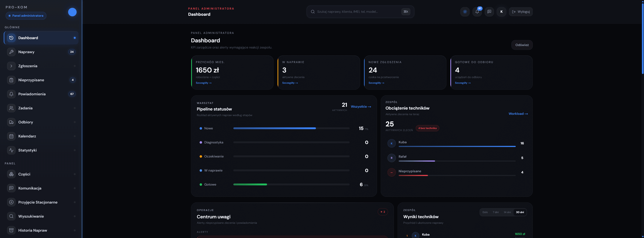644x238 pixels.
Task: Open Dashboard from the sidebar
Action: click(x=41, y=38)
